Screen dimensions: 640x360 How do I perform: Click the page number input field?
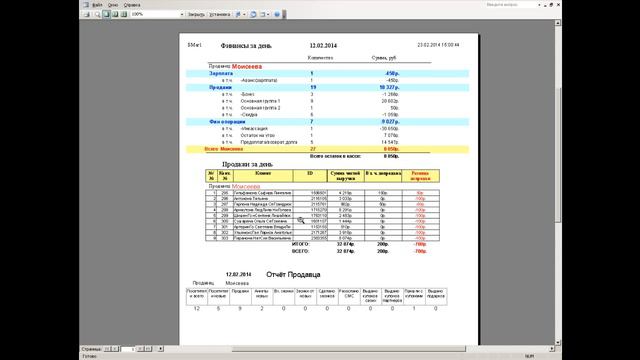[x=128, y=349]
